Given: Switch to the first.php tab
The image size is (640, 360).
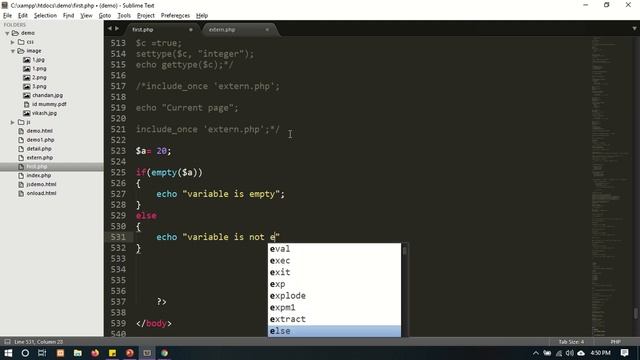Looking at the screenshot, I should coord(161,29).
